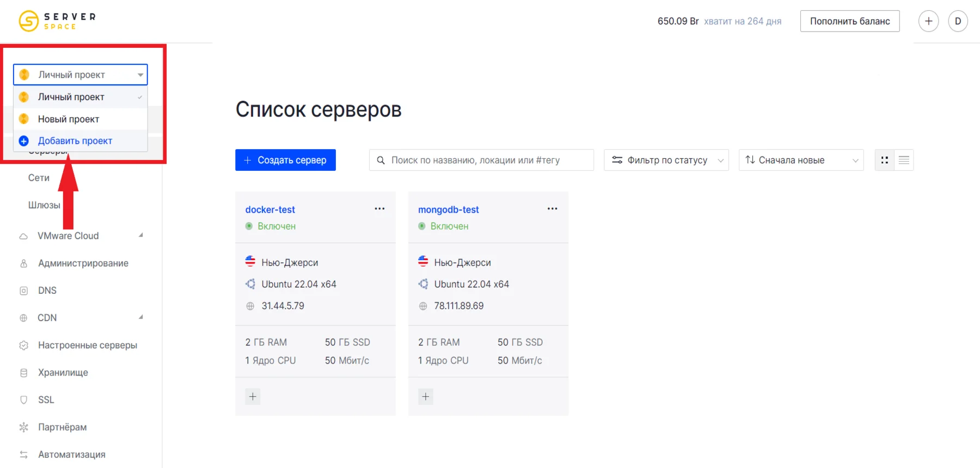
Task: Click Нью-Джерси on docker-test card
Action: 290,262
